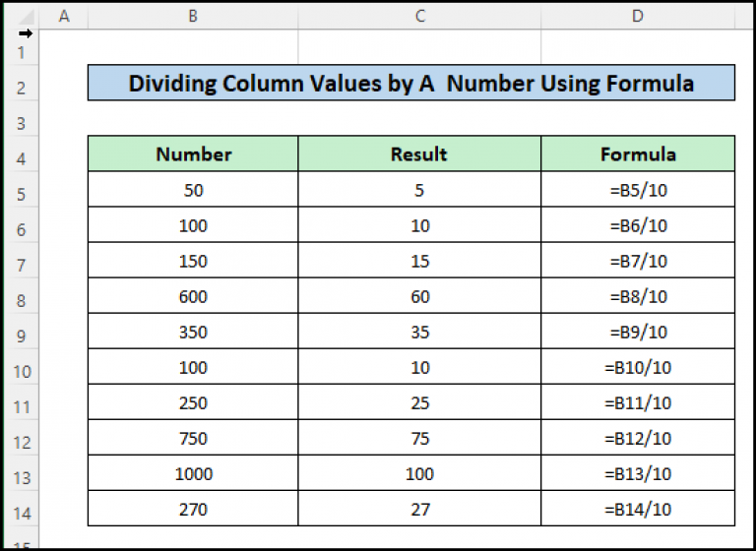Screen dimensions: 756x551
Task: Click the formula cell =B11/10
Action: point(638,402)
